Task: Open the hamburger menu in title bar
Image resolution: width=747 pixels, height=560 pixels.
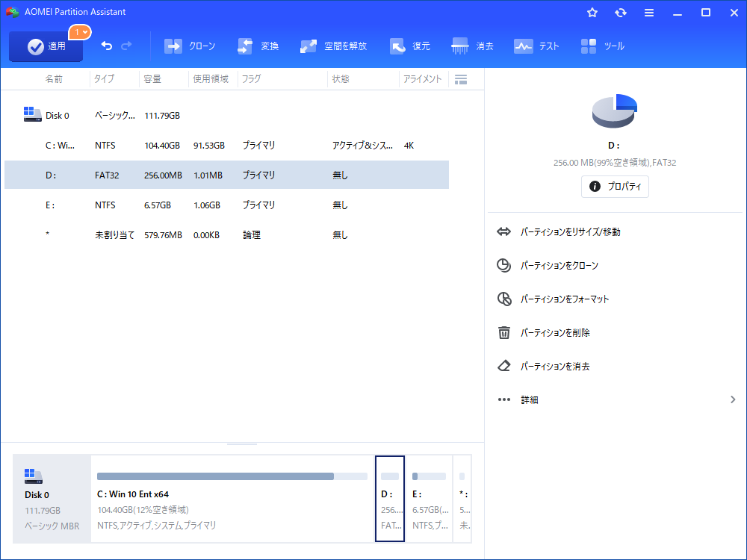Action: 649,13
